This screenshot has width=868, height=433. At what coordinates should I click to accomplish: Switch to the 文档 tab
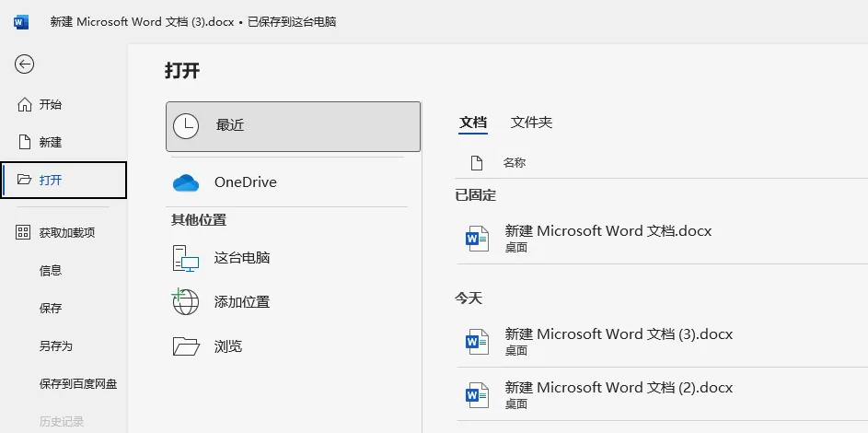pos(473,123)
